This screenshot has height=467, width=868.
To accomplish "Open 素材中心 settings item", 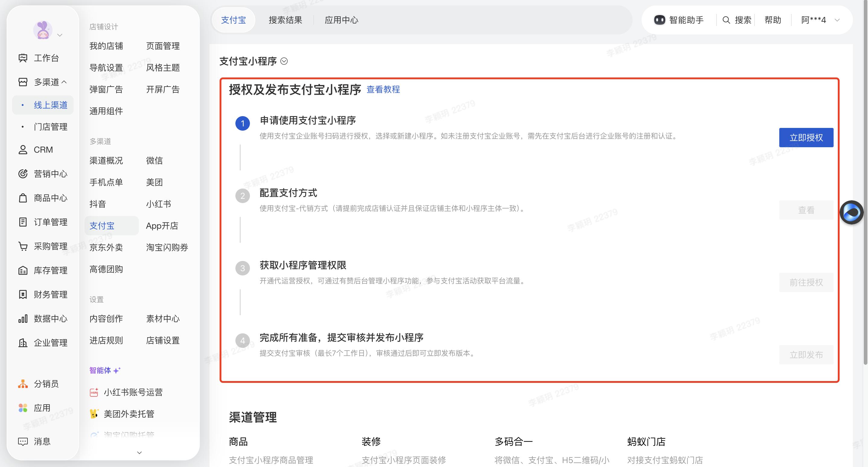I will pyautogui.click(x=163, y=319).
